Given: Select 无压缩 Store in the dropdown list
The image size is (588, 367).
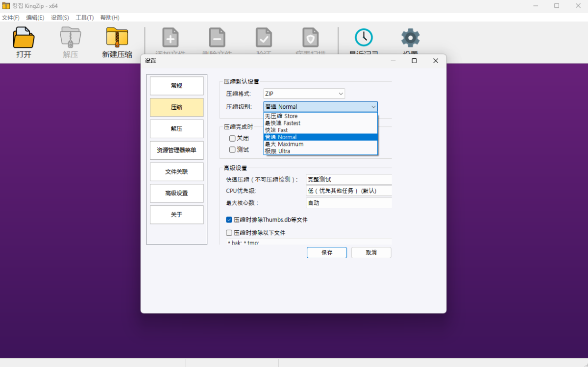Looking at the screenshot, I should pyautogui.click(x=320, y=116).
